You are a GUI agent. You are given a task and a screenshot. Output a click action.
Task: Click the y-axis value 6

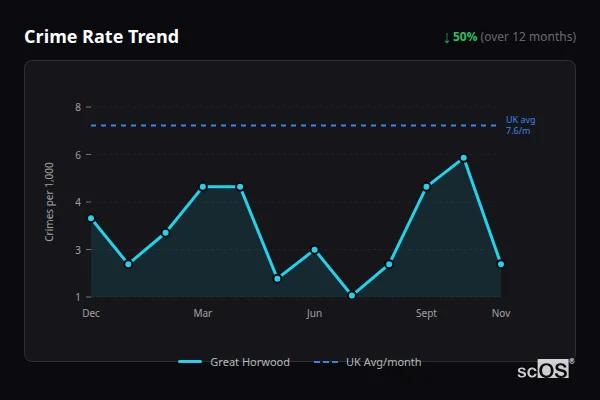[x=78, y=155]
